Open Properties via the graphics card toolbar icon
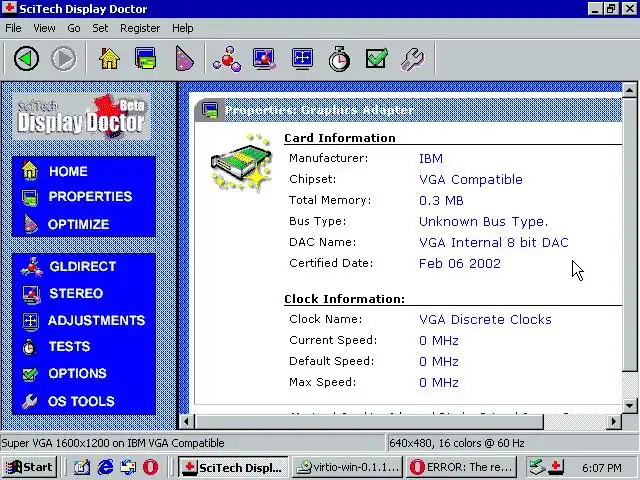This screenshot has height=480, width=640. point(145,59)
